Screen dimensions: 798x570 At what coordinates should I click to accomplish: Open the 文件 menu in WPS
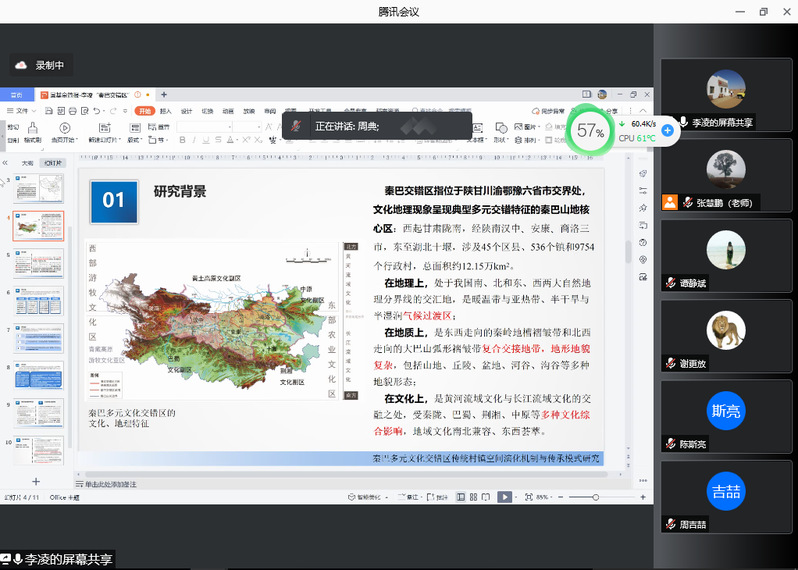19,111
